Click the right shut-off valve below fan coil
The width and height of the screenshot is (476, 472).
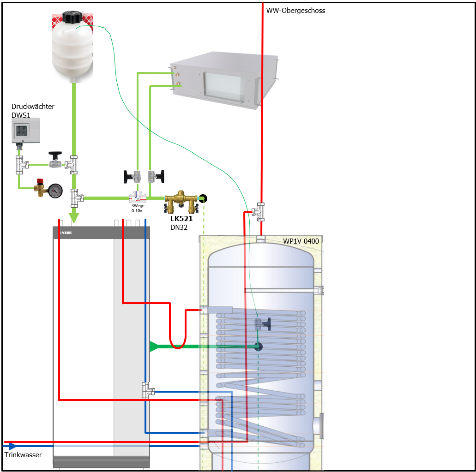(155, 176)
